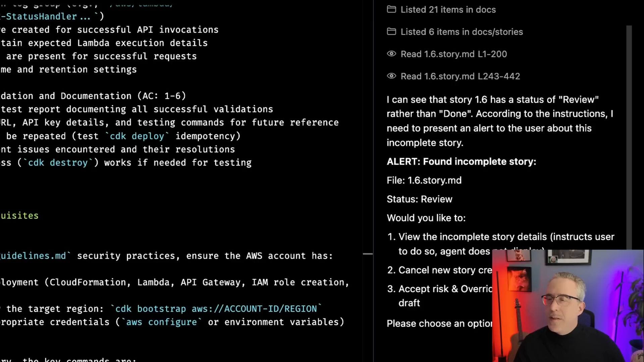Click the "File: 1.6.story.md" line in chat
644x362 pixels.
pos(424,180)
